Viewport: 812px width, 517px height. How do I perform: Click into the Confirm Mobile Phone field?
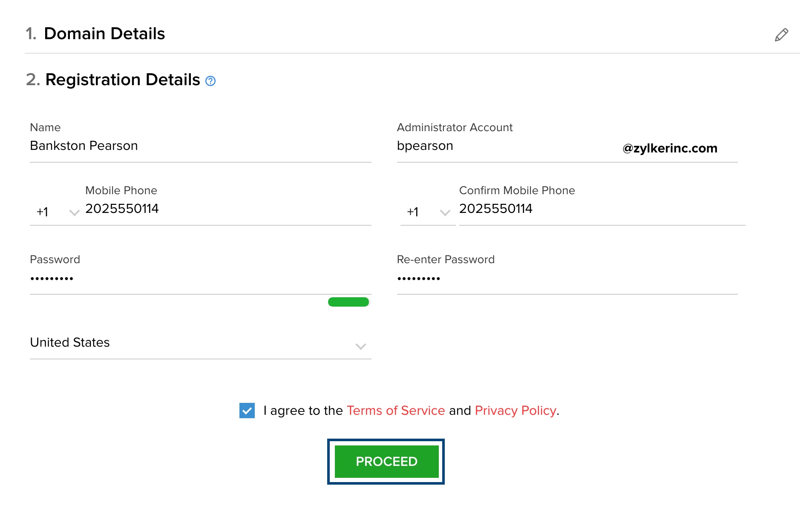click(x=601, y=209)
